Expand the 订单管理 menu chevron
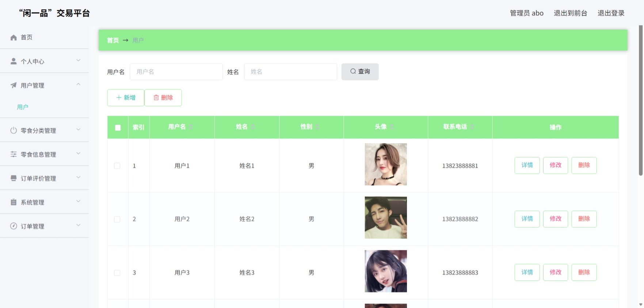 (x=78, y=225)
